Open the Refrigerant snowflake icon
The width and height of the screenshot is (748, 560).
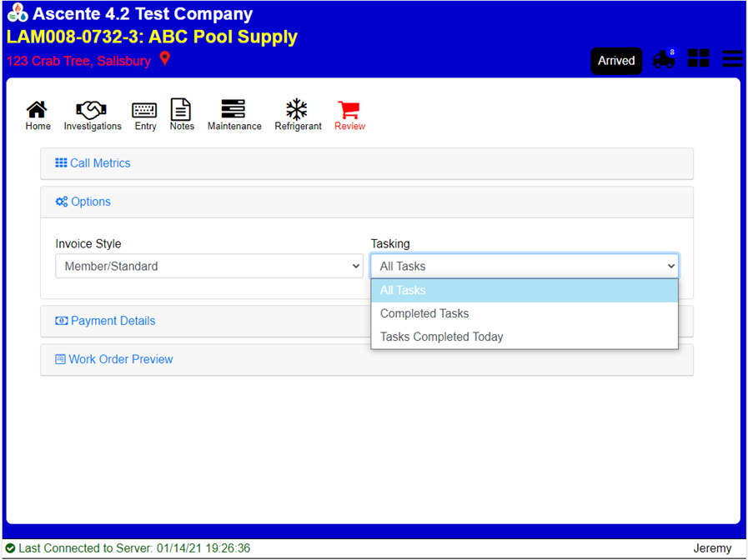click(x=297, y=110)
